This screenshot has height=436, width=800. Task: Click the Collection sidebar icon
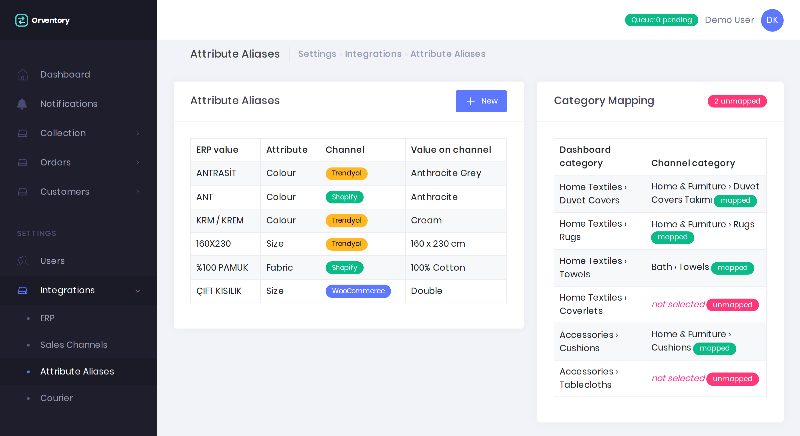pos(22,134)
